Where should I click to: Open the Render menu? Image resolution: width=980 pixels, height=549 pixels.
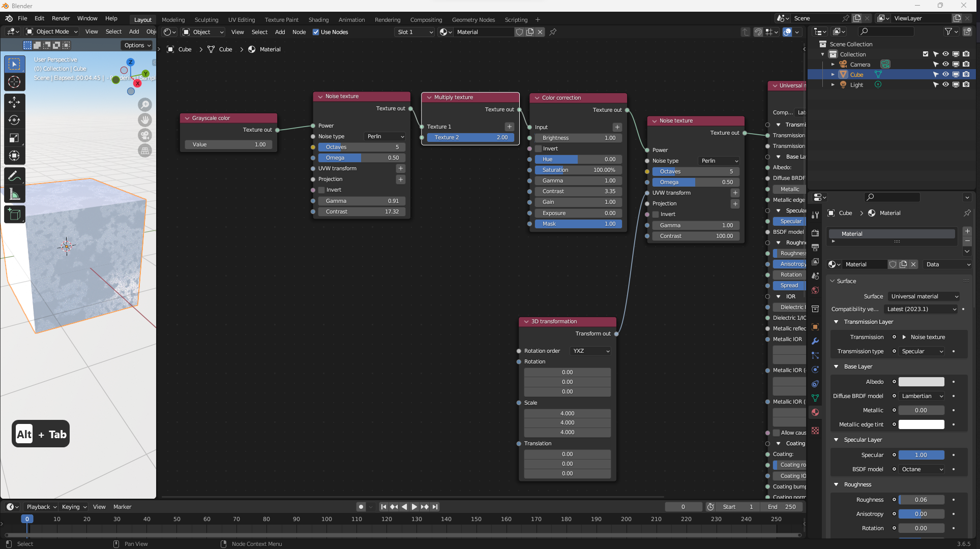(x=61, y=18)
